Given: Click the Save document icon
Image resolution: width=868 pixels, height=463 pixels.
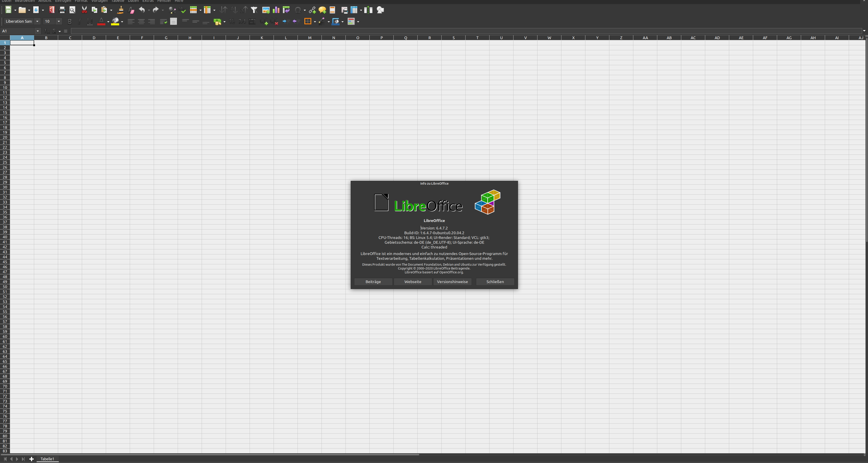Looking at the screenshot, I should (x=36, y=10).
